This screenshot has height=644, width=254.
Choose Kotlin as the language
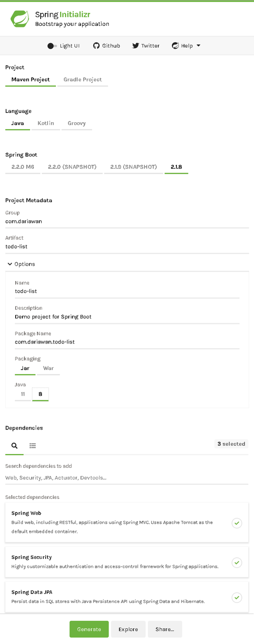click(46, 123)
